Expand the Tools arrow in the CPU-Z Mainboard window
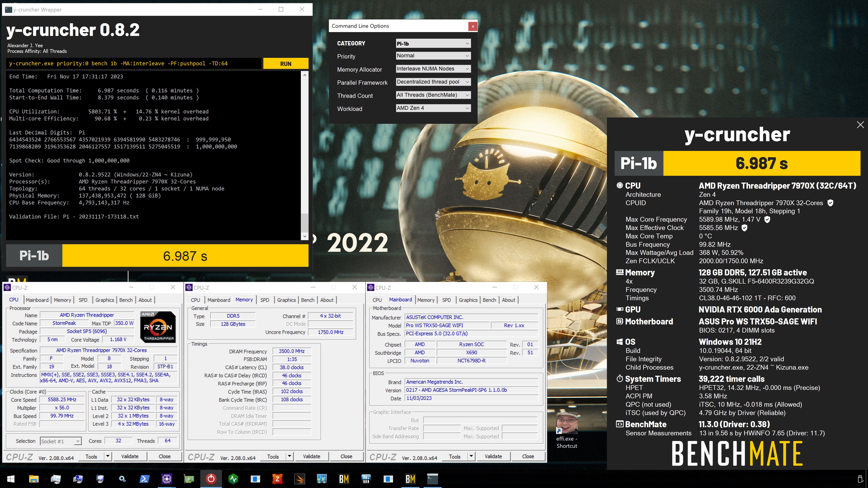 click(471, 456)
